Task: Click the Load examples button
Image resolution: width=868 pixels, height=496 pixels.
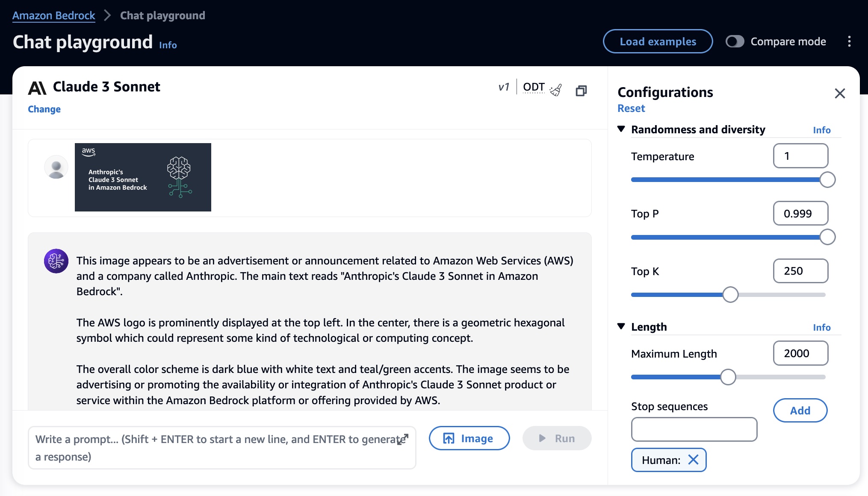Action: tap(658, 41)
